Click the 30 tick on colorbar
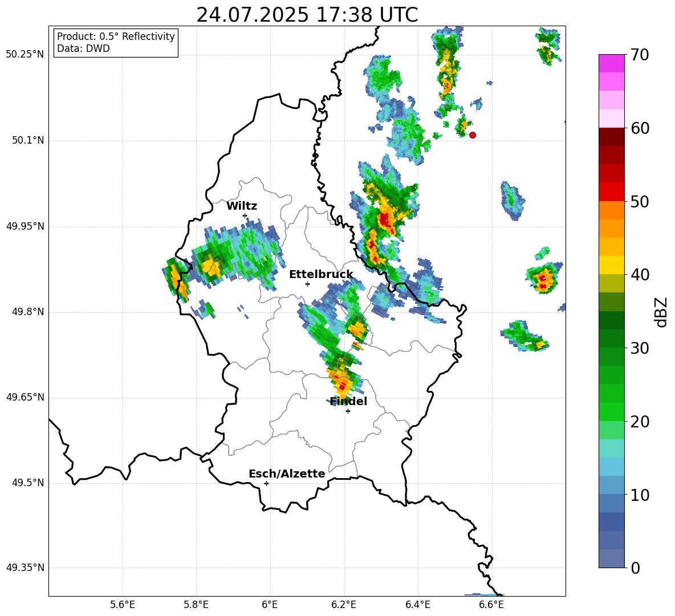The width and height of the screenshot is (675, 616). (x=640, y=348)
